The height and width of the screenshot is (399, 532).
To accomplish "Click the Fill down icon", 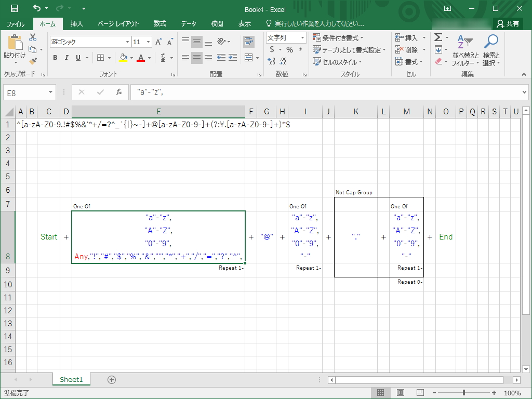I will [438, 49].
